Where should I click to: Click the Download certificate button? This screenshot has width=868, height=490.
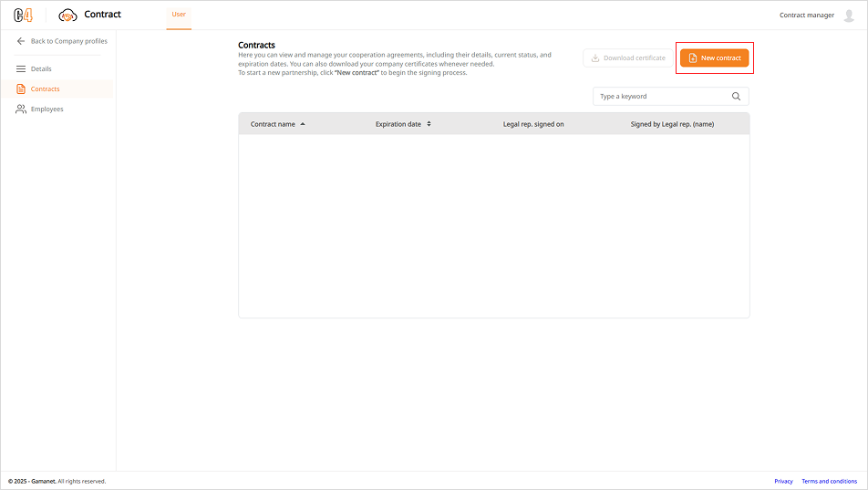point(628,57)
